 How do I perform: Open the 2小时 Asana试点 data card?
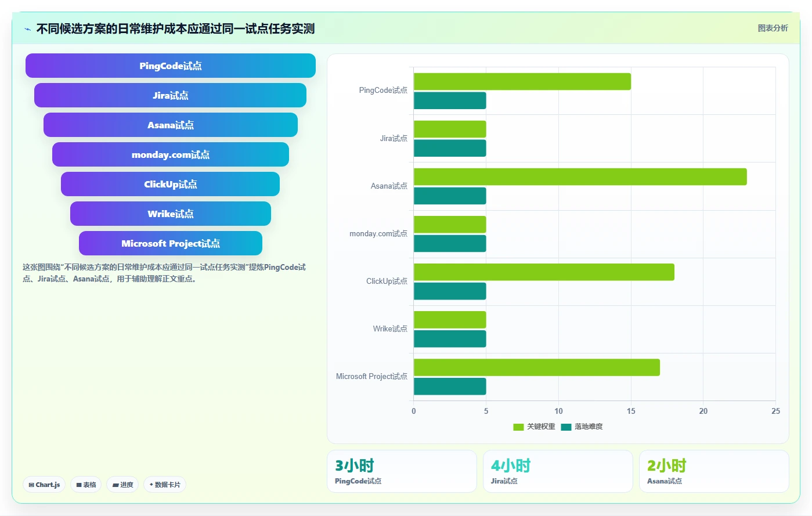click(x=714, y=471)
